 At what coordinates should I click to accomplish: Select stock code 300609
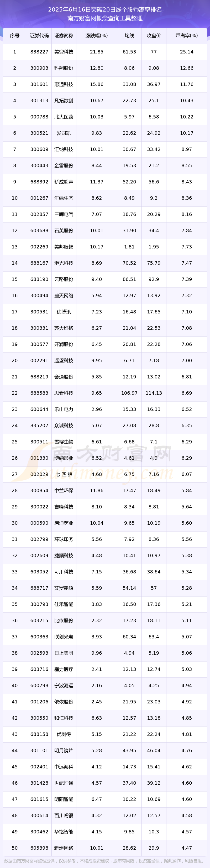(x=39, y=149)
